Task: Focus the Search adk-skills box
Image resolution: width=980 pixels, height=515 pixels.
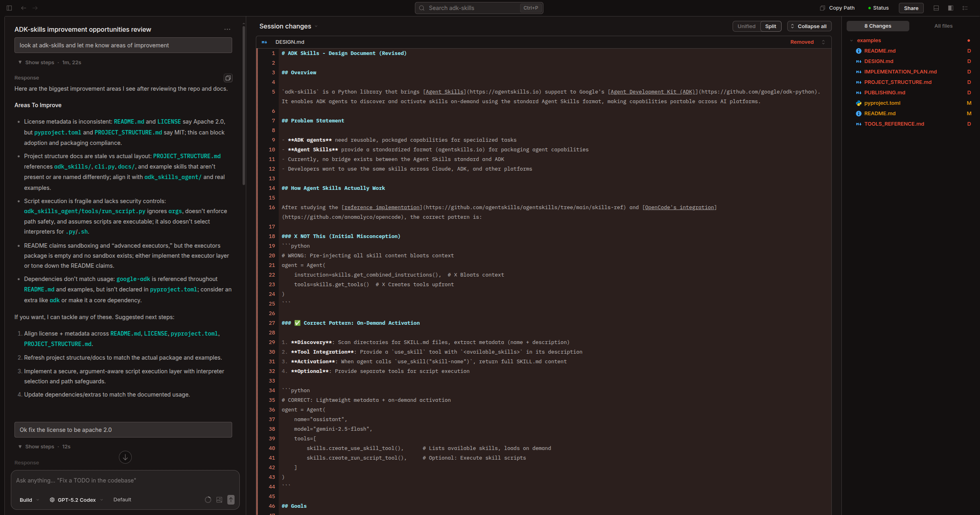Action: [x=479, y=8]
